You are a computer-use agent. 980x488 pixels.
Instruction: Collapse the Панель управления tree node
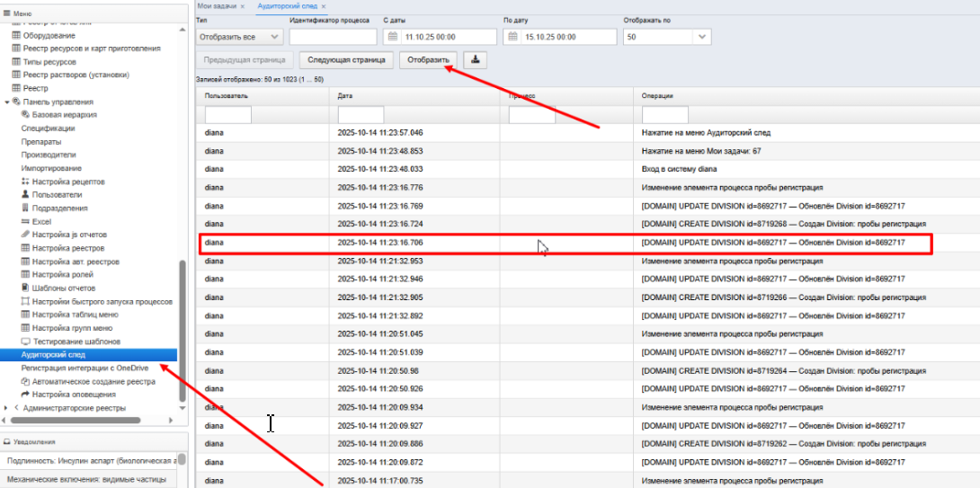(7, 102)
